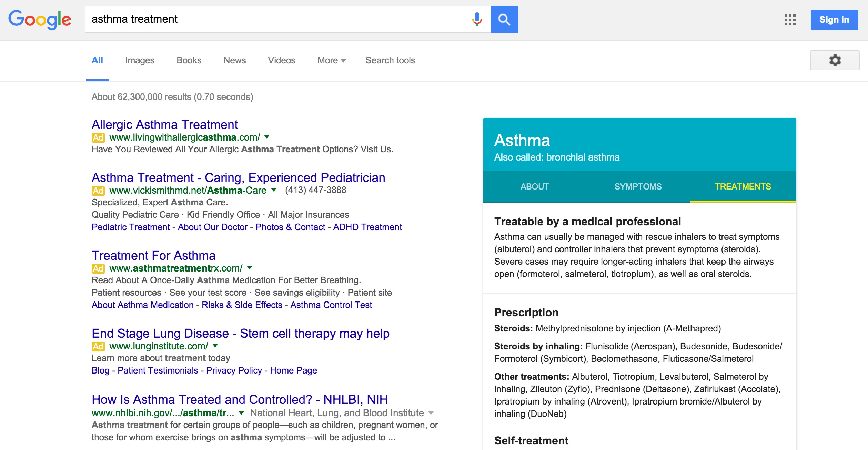Expand arrow next to nhlbi.nih.gov URL
The image size is (868, 450).
point(241,413)
